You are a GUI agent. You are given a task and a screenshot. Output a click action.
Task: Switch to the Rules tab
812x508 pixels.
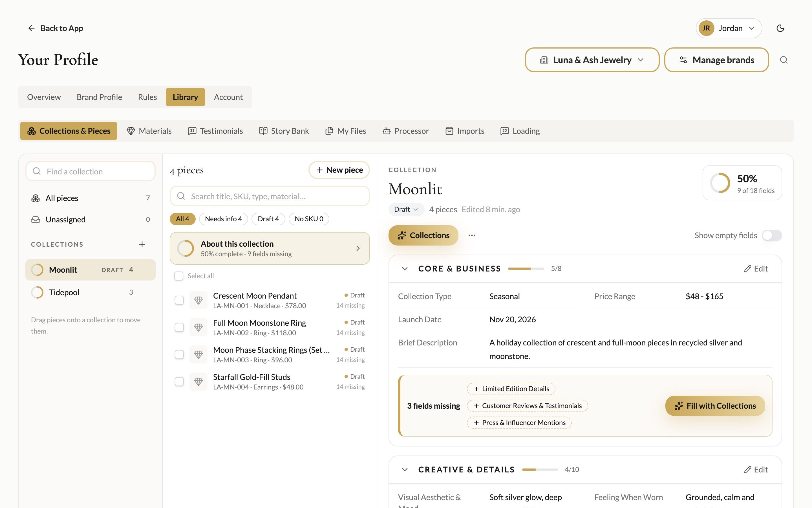147,97
